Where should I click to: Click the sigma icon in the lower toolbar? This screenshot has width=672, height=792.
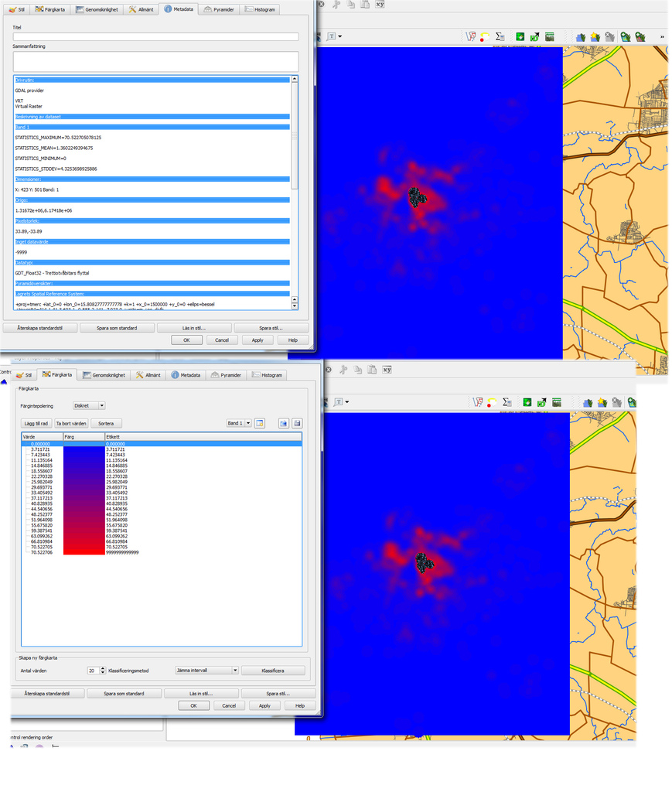point(506,402)
